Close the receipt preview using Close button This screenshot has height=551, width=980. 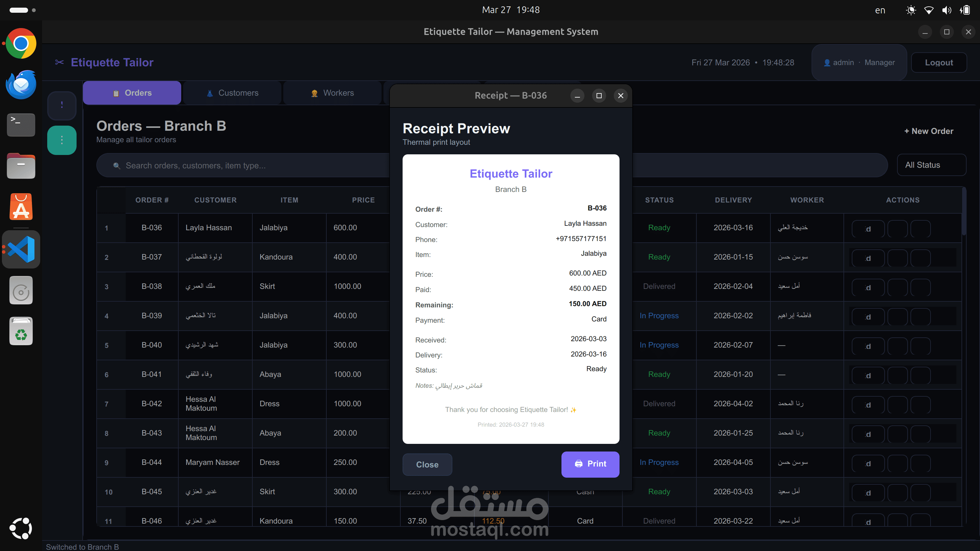427,464
